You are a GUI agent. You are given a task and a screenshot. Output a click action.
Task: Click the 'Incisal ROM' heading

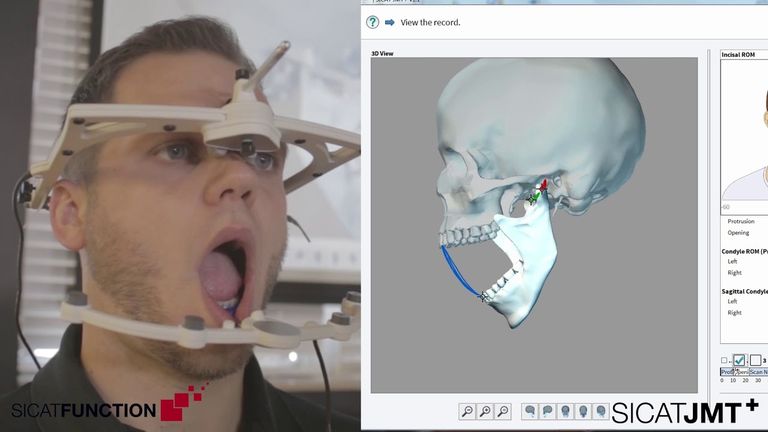pos(738,55)
